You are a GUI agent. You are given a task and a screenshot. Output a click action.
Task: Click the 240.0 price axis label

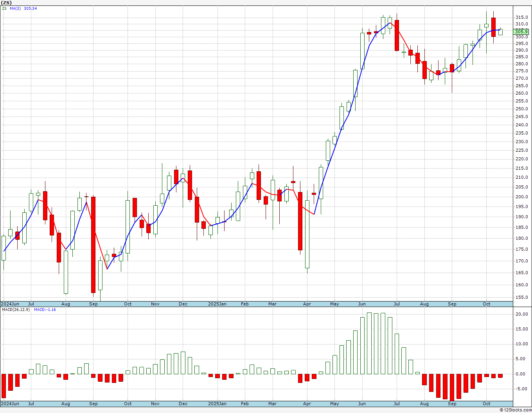[x=521, y=125]
